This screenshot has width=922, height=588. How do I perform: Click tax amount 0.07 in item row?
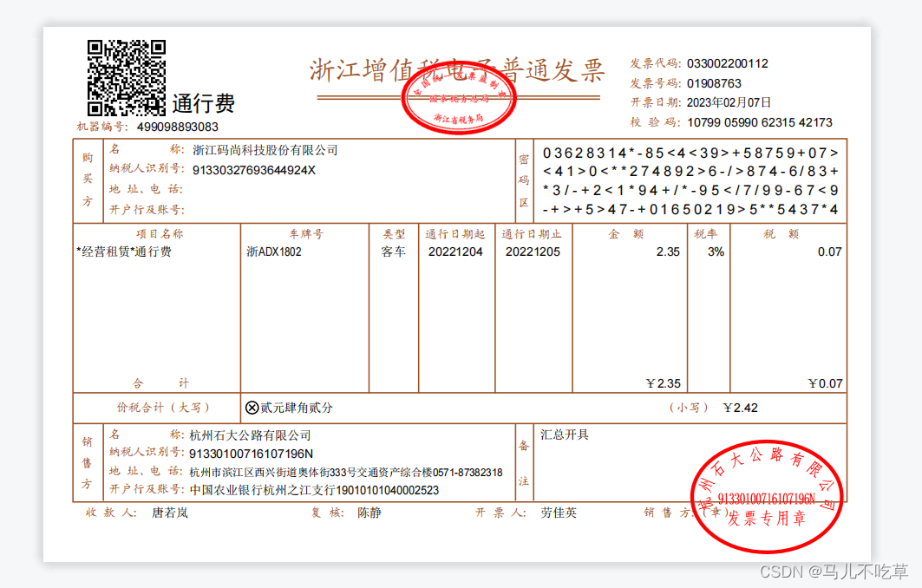(x=830, y=252)
